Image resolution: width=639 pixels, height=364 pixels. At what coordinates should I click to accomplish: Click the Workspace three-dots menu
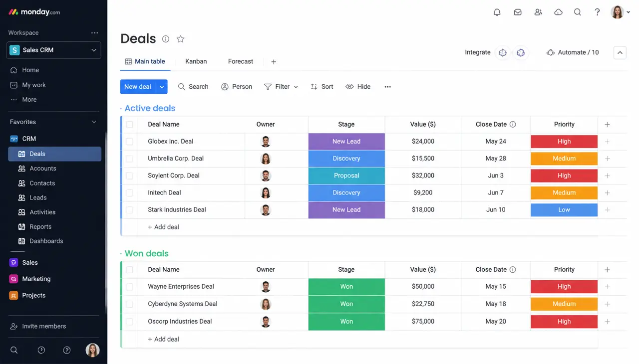click(95, 33)
